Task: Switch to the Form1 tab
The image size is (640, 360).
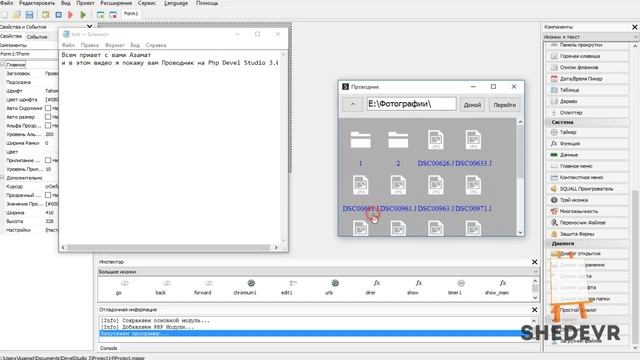Action: click(131, 14)
